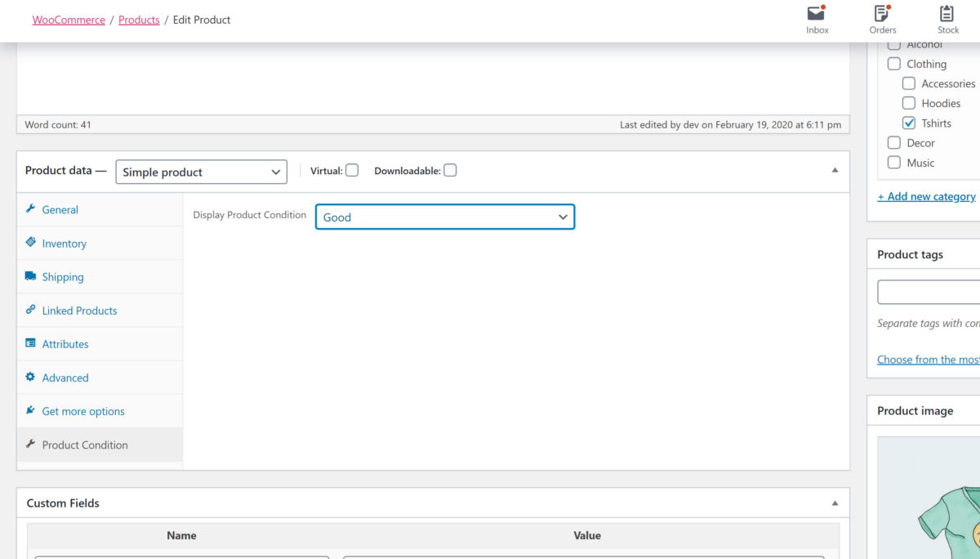Open the Simple product dropdown
Screen dimensions: 980x559
click(x=201, y=172)
